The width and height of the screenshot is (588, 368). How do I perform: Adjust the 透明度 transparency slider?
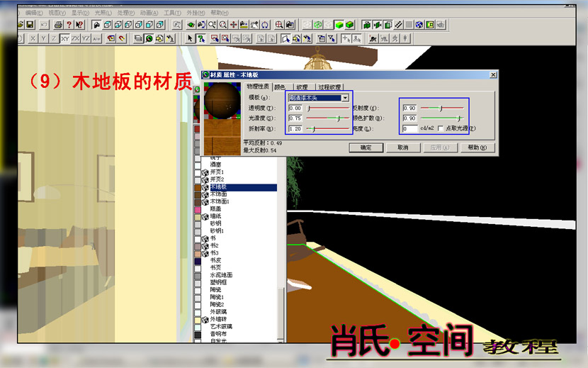(x=328, y=108)
